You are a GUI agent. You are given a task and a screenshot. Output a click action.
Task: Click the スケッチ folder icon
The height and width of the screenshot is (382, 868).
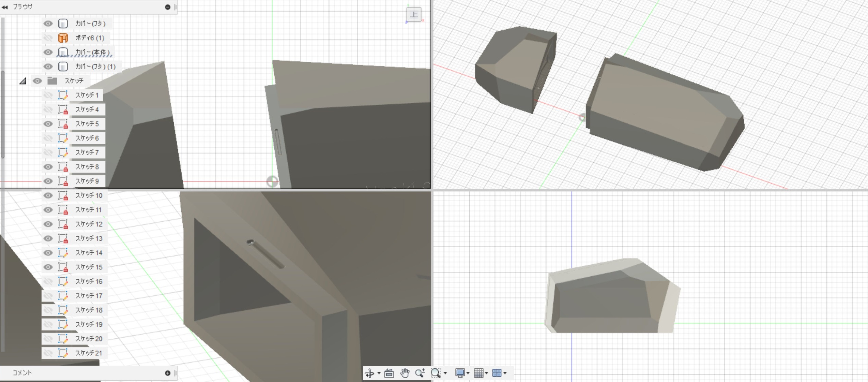pos(52,81)
